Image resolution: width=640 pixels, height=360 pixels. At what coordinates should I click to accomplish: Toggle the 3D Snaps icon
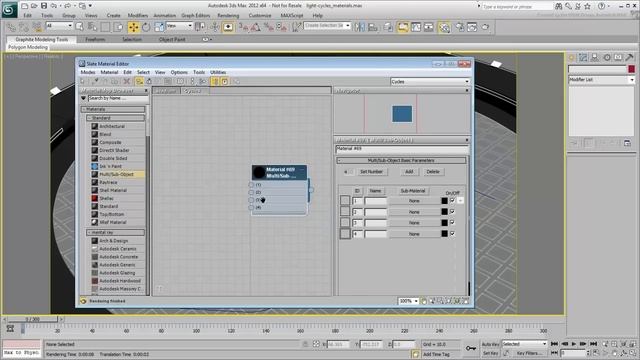(243, 27)
